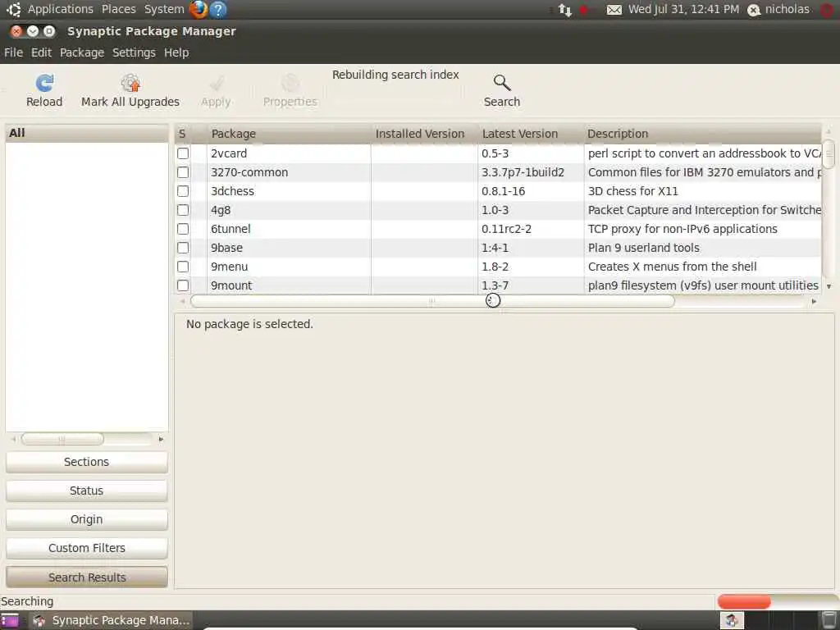Click the Ubuntu logo icon
This screenshot has height=630, width=840.
click(x=13, y=9)
